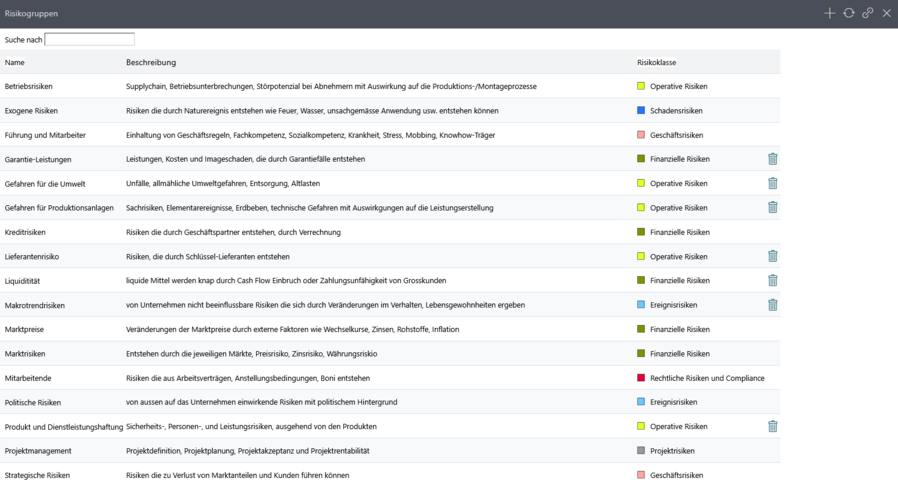Close the Risikogruppen panel
898x482 pixels.
click(x=886, y=13)
